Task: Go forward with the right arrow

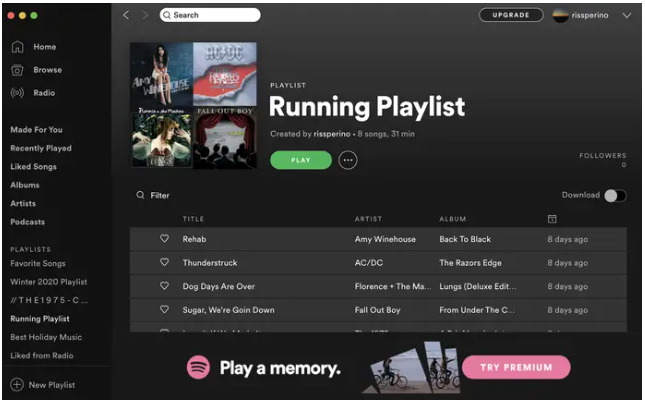Action: tap(145, 15)
